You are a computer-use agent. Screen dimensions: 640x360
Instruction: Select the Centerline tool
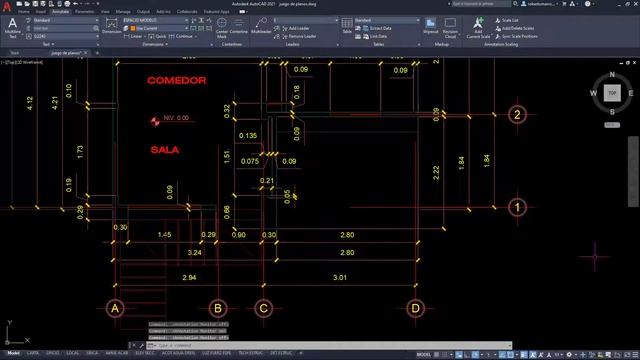point(238,26)
